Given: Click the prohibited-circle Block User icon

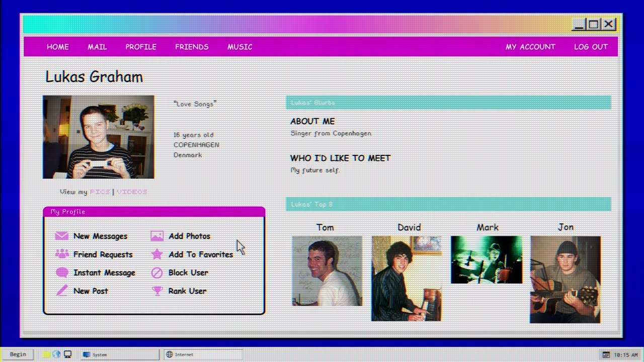Looking at the screenshot, I should 157,273.
